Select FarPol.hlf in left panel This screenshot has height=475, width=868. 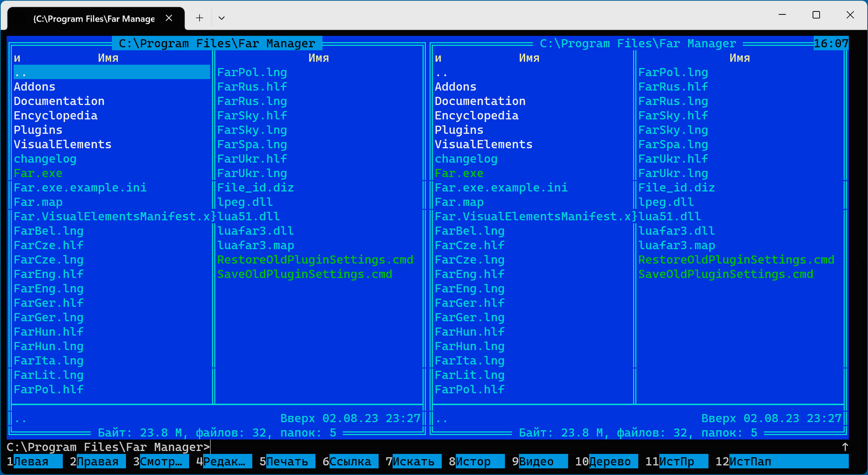click(49, 389)
